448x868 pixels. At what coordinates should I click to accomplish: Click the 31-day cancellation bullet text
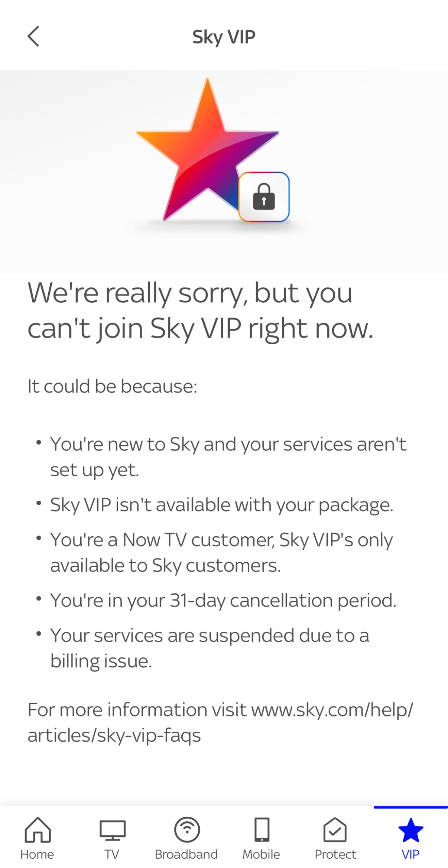[223, 599]
